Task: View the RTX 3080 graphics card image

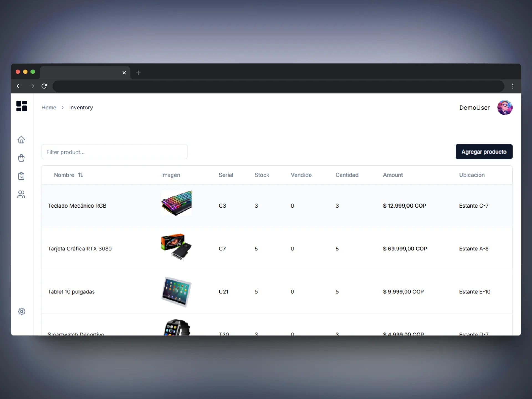Action: click(176, 247)
